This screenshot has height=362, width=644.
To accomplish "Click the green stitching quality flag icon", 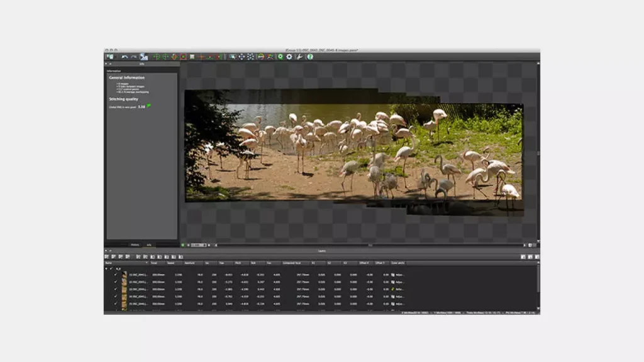I will click(x=148, y=106).
